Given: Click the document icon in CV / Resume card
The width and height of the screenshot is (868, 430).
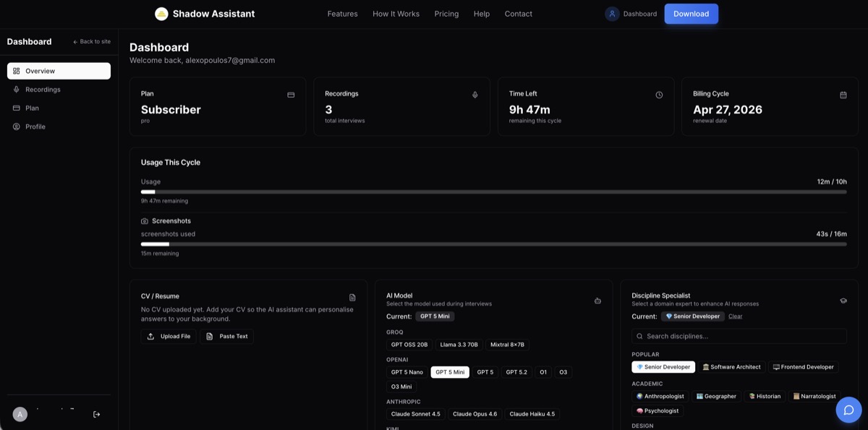Looking at the screenshot, I should click(352, 298).
